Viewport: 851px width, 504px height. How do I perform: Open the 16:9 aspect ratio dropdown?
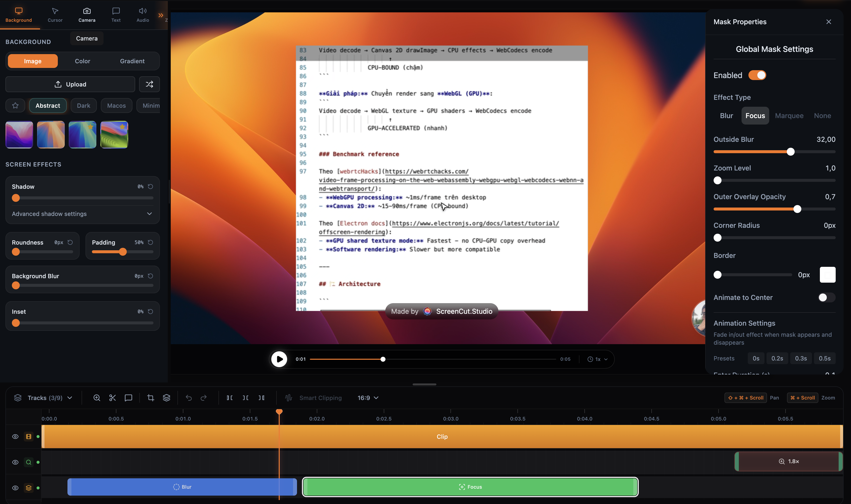[x=368, y=398]
